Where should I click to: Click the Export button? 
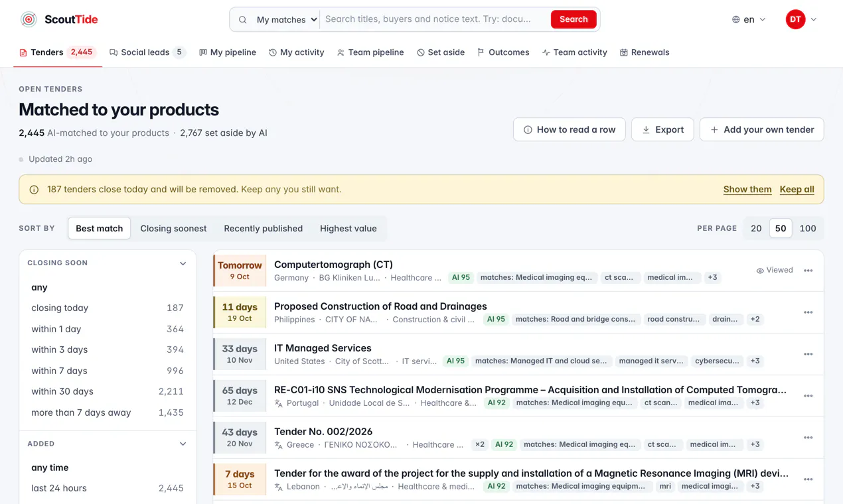coord(662,130)
